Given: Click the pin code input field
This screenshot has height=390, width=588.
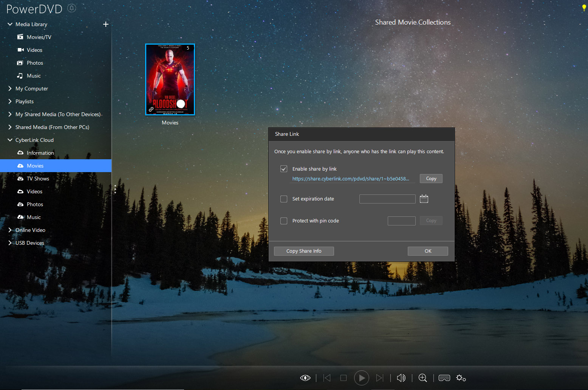Looking at the screenshot, I should click(402, 221).
